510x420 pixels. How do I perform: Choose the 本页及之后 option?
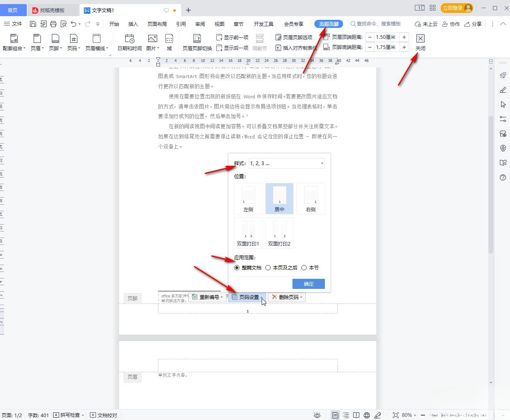click(268, 267)
